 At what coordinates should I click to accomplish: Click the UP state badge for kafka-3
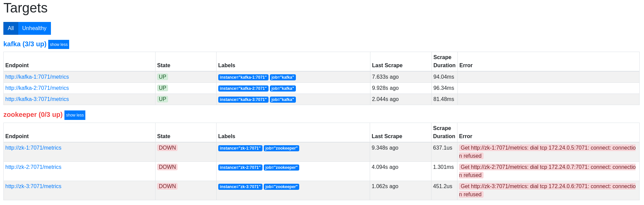(x=163, y=99)
